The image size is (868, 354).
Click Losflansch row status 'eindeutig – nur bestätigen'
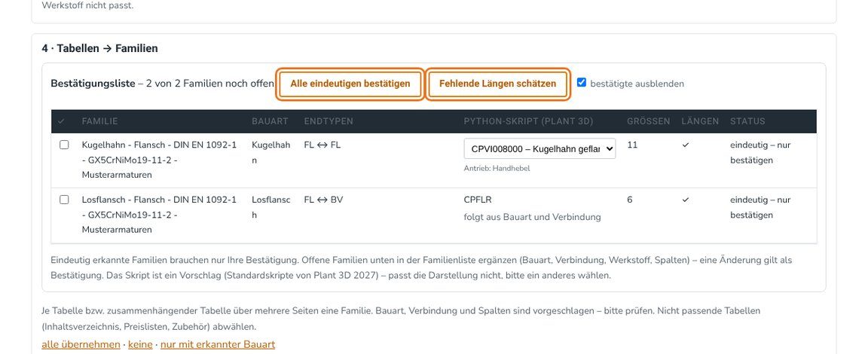click(x=760, y=207)
